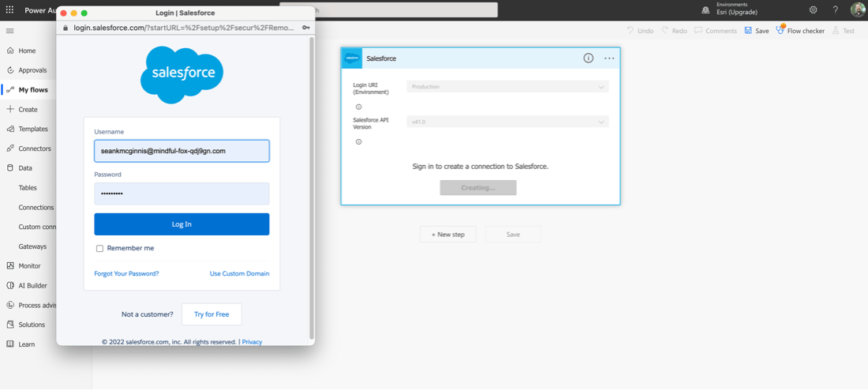Screen dimensions: 868x391
Task: Click the login.salesforce.com address bar
Action: (x=184, y=27)
